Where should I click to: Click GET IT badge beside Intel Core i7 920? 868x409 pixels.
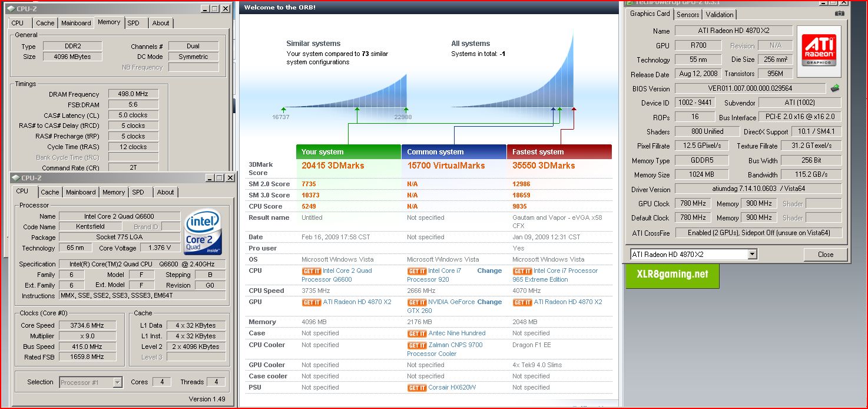point(417,271)
